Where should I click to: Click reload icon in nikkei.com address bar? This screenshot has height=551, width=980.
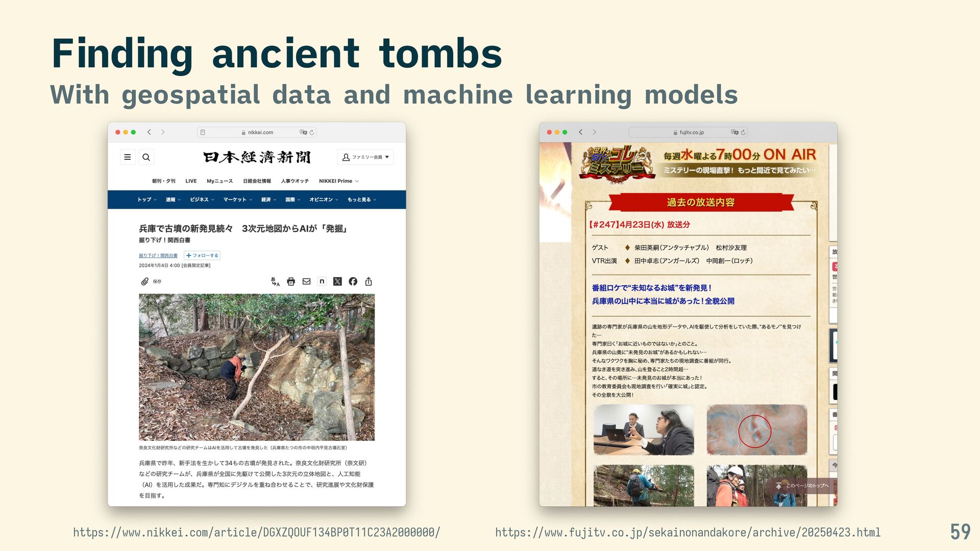coord(312,132)
